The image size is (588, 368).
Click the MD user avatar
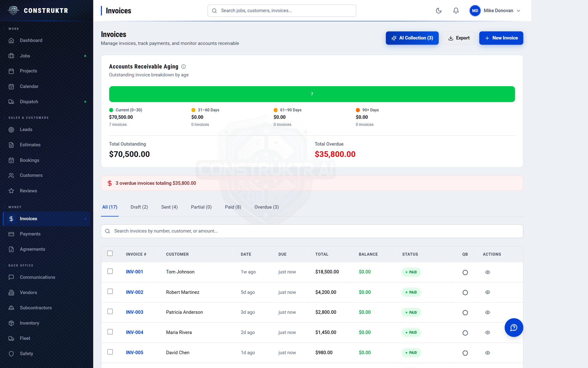(x=475, y=11)
